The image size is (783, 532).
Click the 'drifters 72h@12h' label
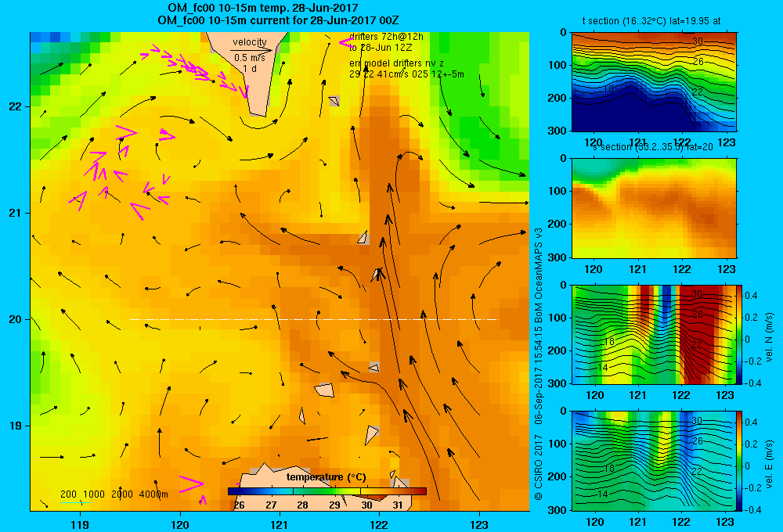click(x=386, y=37)
